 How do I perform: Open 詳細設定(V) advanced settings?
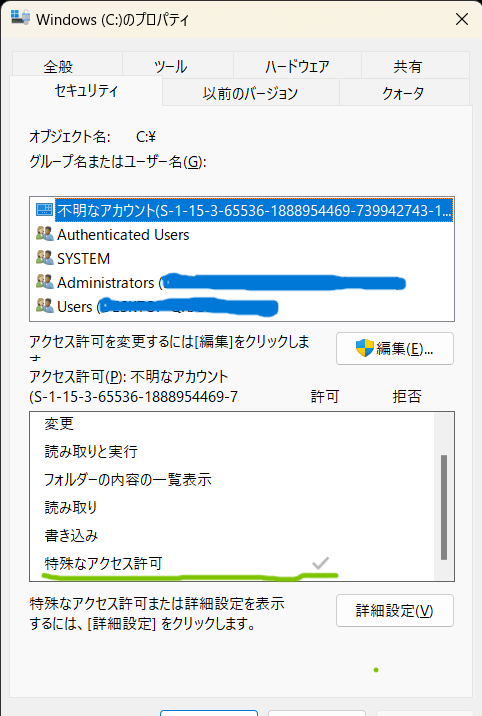395,611
